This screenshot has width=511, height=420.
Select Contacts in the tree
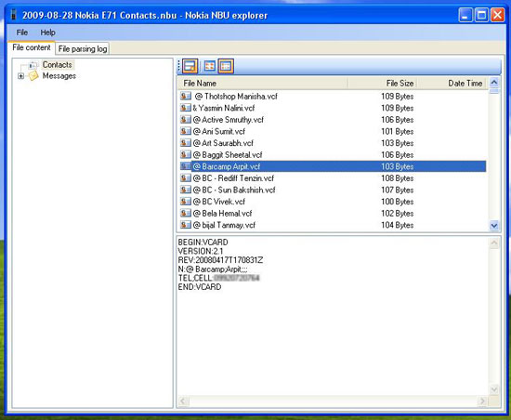pos(57,65)
